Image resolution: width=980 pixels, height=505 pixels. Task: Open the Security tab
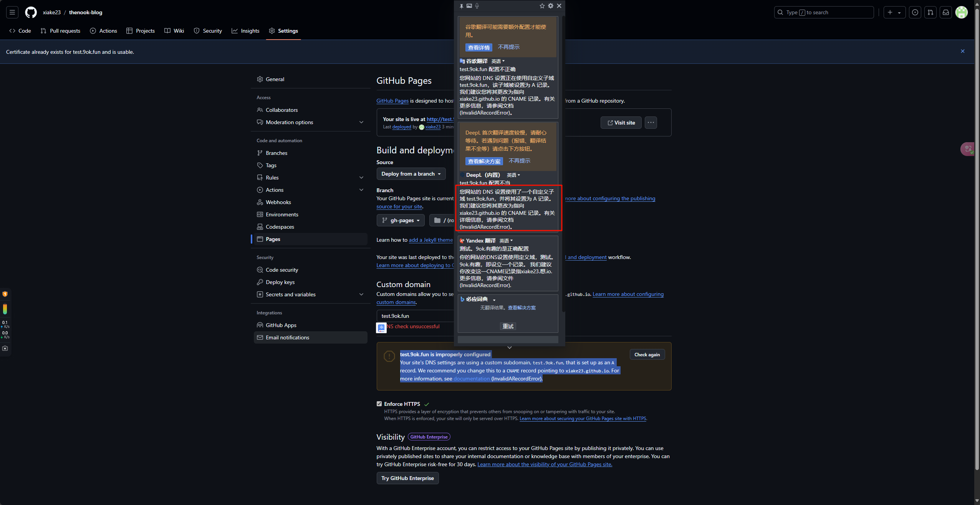coord(208,31)
